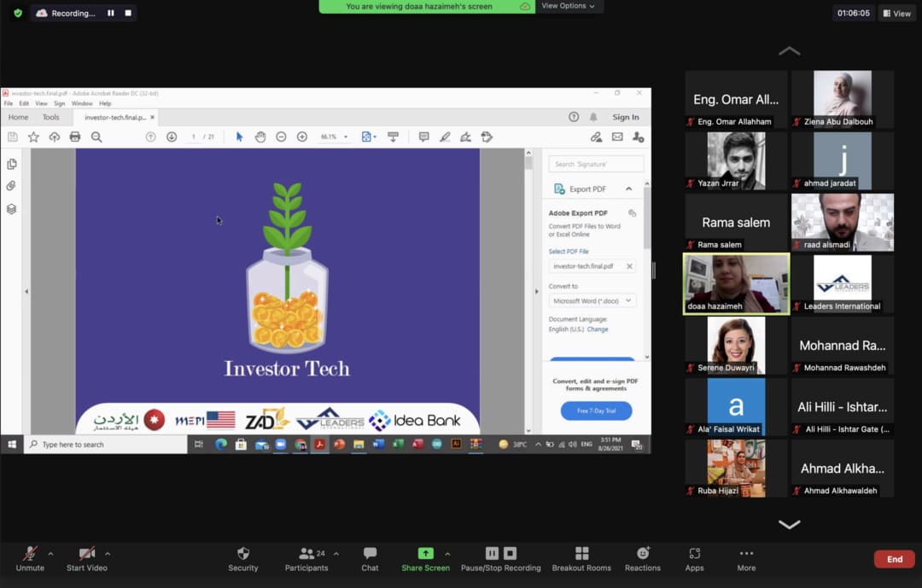Click the Windows Start button in shared screen
Screen dimensions: 922x588
pyautogui.click(x=12, y=445)
